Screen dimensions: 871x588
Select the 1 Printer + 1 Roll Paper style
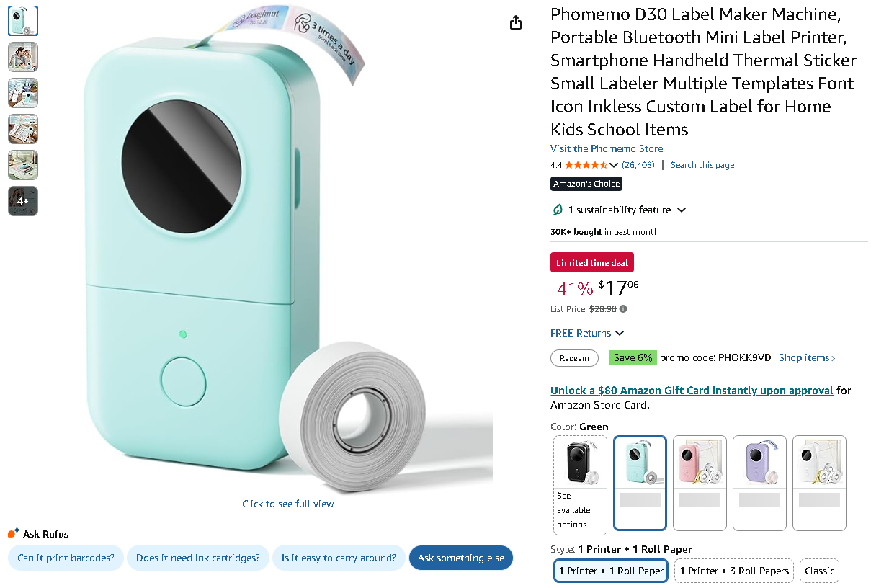tap(611, 571)
